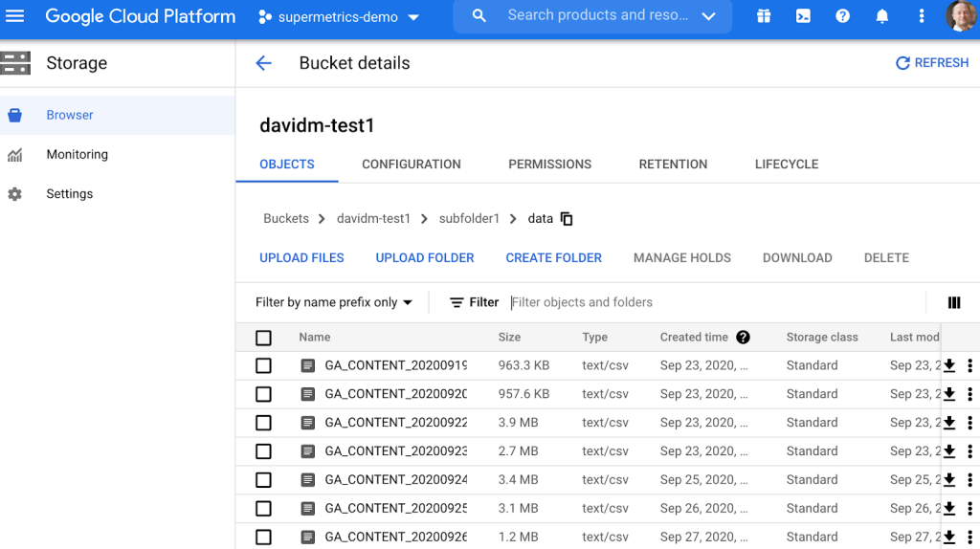Image resolution: width=980 pixels, height=549 pixels.
Task: Open the hamburger navigation menu
Action: tap(15, 16)
